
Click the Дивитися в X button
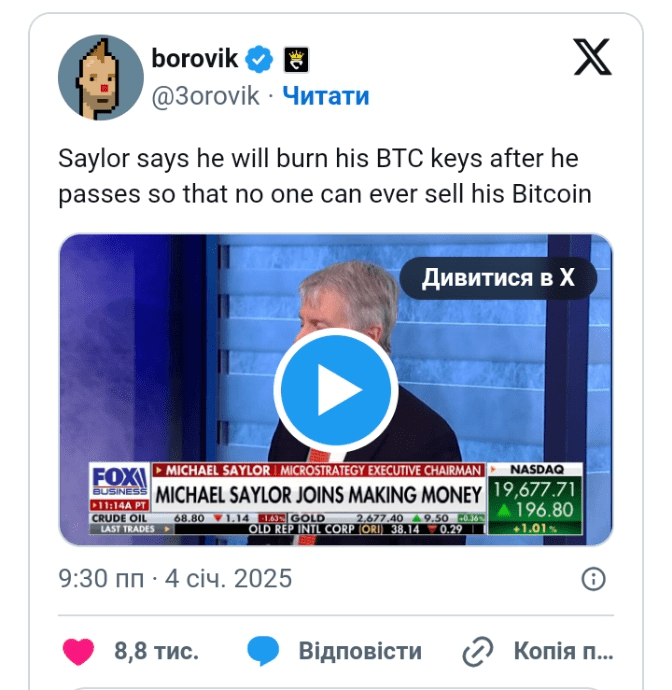coord(498,278)
